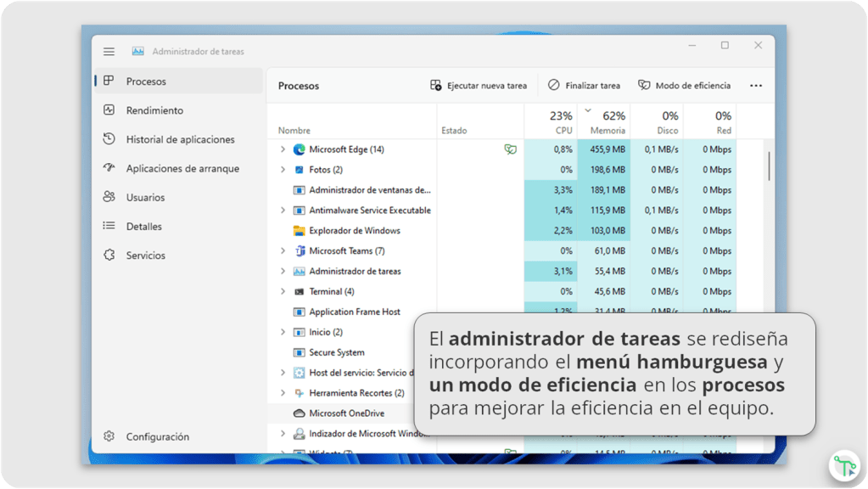Open Configuración gear at bottom left
868x489 pixels.
coord(109,436)
